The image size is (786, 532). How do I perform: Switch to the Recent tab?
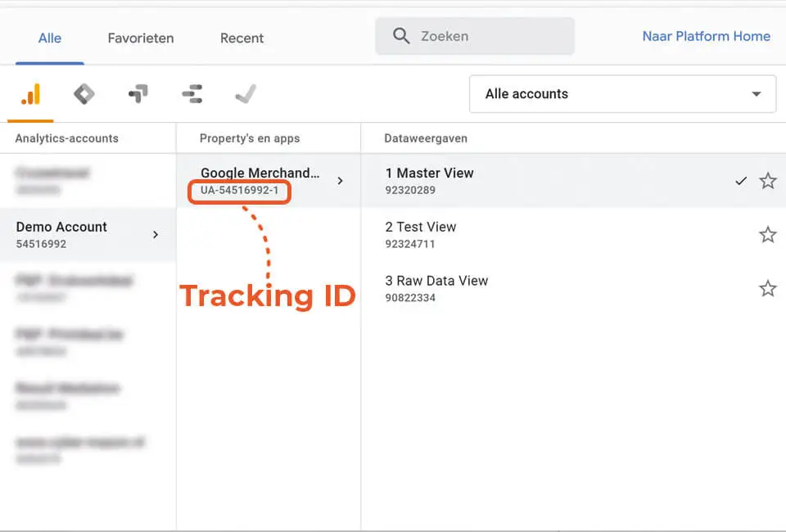pos(242,38)
